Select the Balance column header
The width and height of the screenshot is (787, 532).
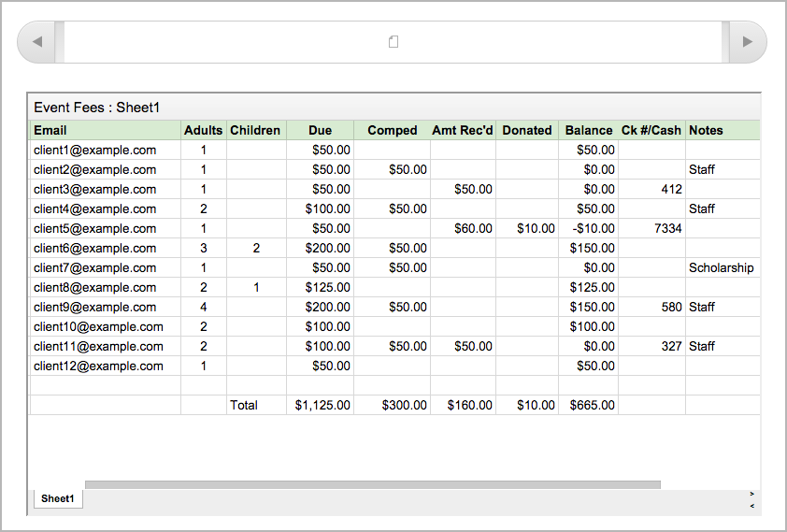589,131
